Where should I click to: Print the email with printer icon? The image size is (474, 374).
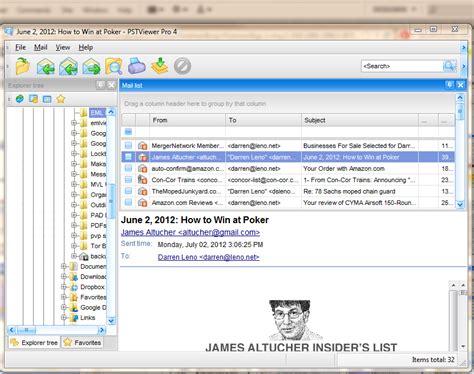pyautogui.click(x=137, y=66)
